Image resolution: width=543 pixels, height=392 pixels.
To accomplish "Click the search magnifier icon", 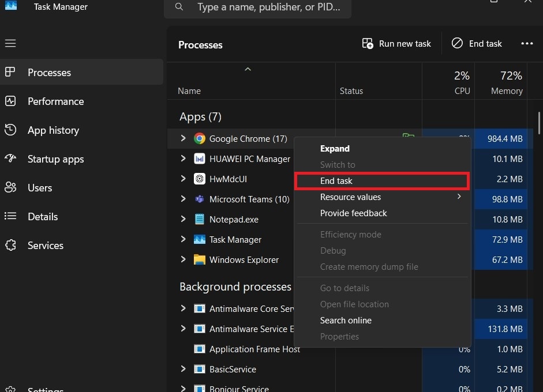I will point(179,6).
